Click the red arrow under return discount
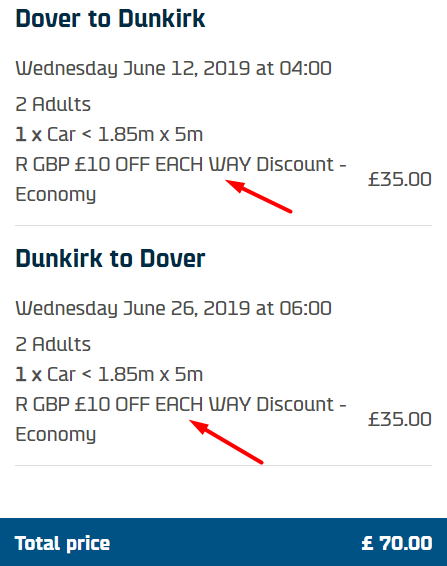 226,441
